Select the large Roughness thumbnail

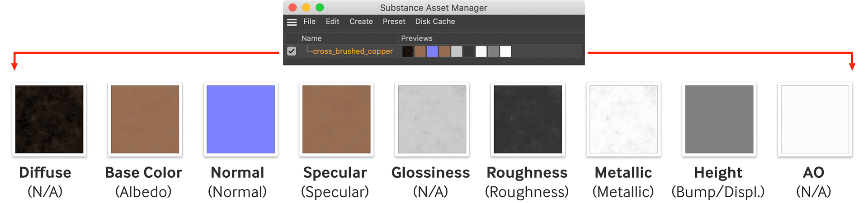(528, 120)
